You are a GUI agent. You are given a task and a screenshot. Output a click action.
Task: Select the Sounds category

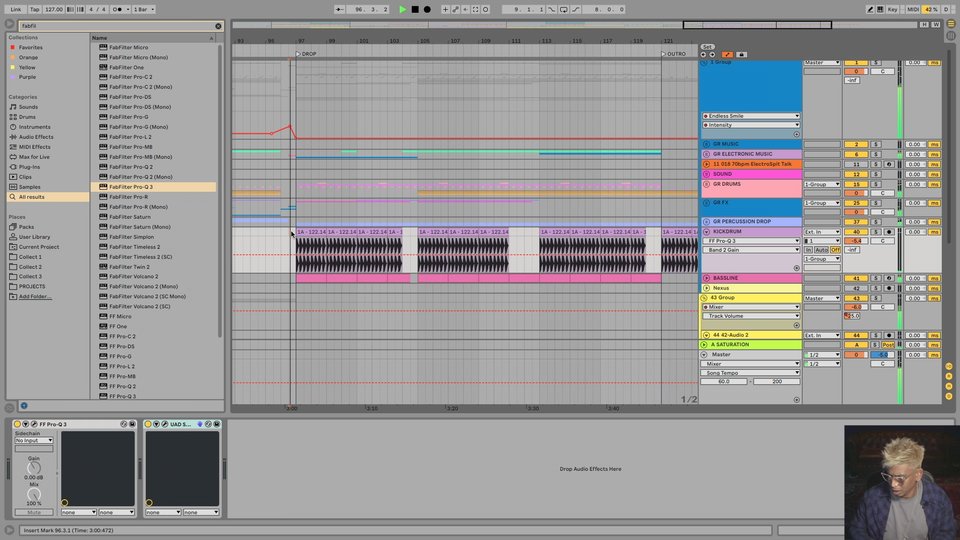pyautogui.click(x=28, y=107)
